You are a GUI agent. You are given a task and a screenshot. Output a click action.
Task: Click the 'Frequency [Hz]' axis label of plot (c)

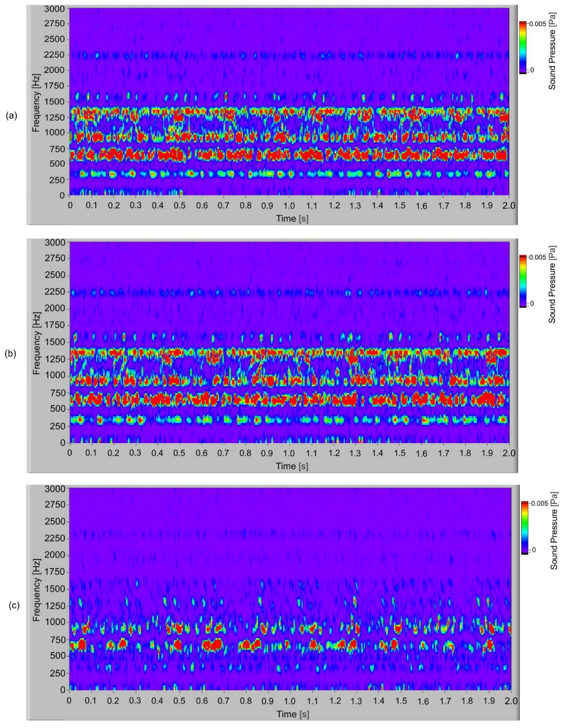36,590
